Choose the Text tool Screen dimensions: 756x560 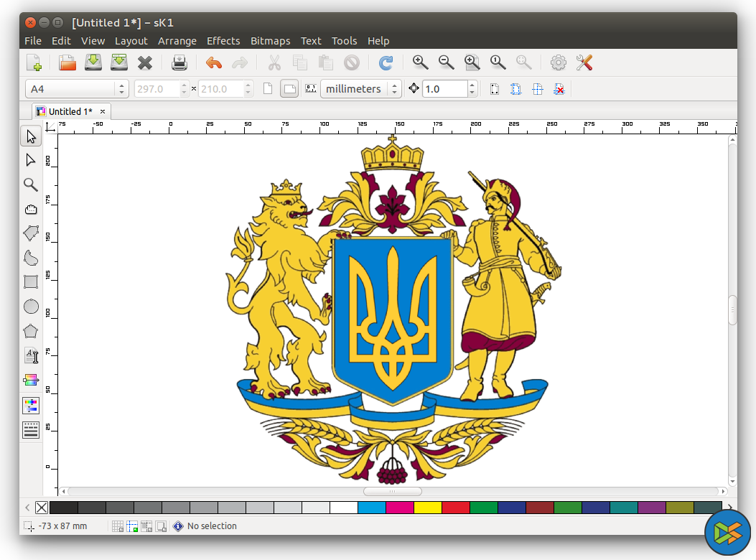point(31,355)
